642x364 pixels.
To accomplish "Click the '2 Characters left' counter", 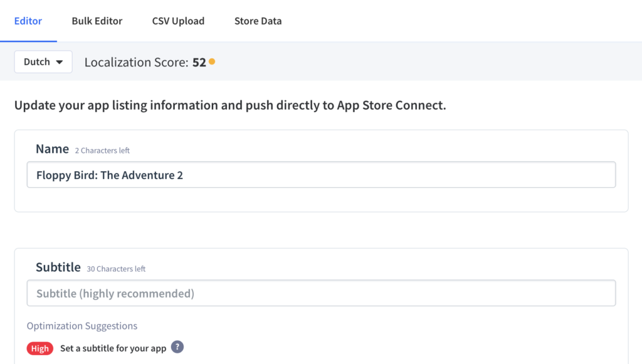I will pyautogui.click(x=102, y=150).
